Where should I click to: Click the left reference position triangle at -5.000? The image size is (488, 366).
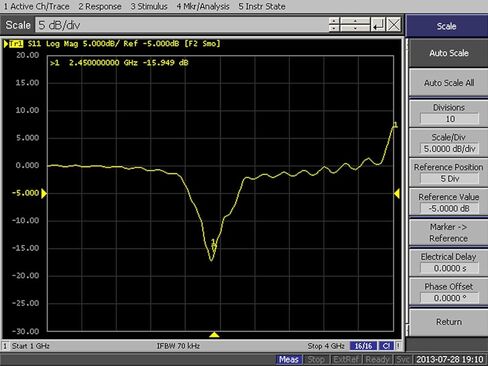tap(44, 193)
